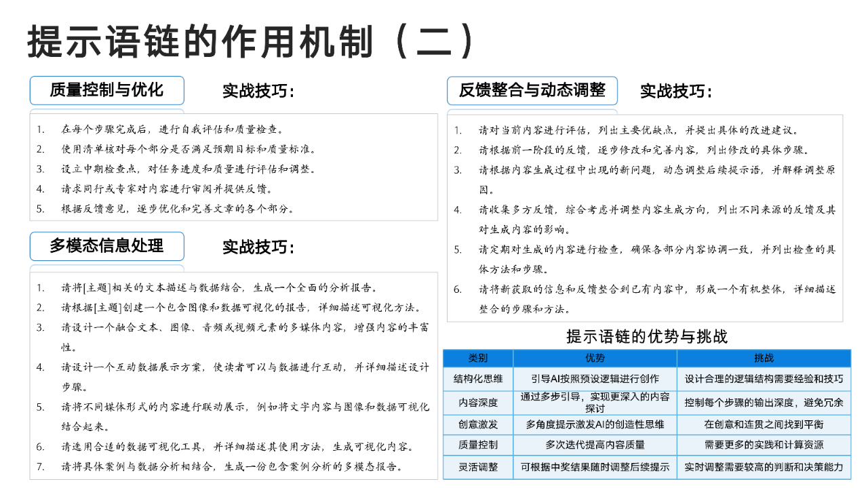
Task: Click the 多次迭代提高内容质量 cell
Action: (595, 445)
